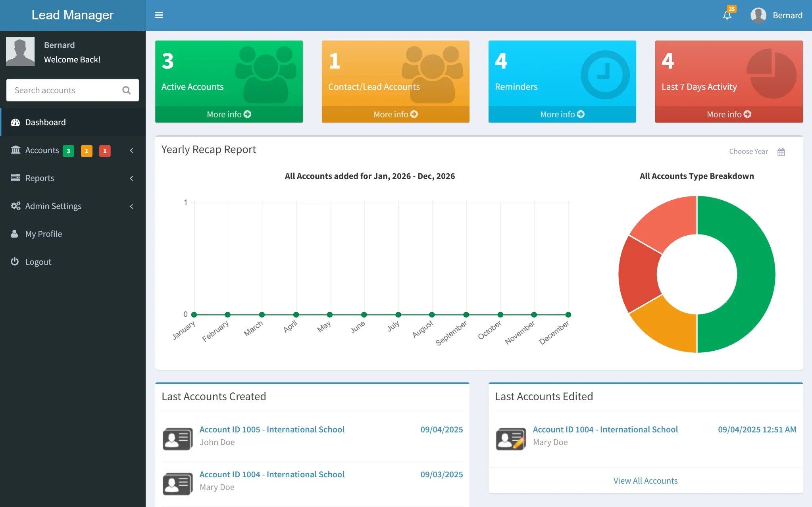Click the Contact/Lead Accounts More info link

click(x=395, y=114)
